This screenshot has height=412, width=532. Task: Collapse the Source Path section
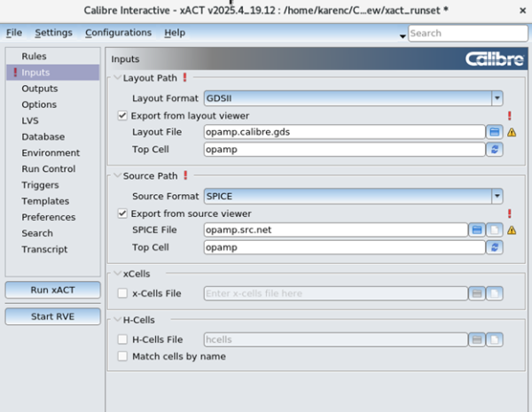point(117,175)
